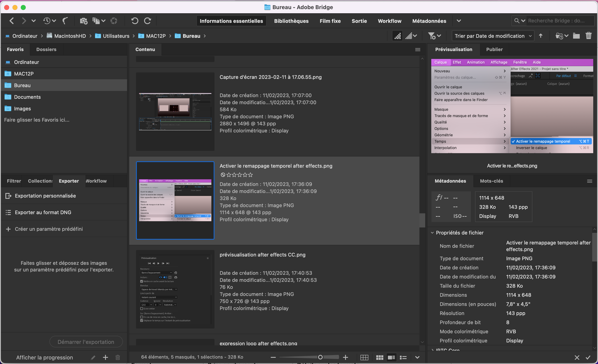Toggle the reject rating icon
Image resolution: width=598 pixels, height=364 pixels.
(x=223, y=175)
